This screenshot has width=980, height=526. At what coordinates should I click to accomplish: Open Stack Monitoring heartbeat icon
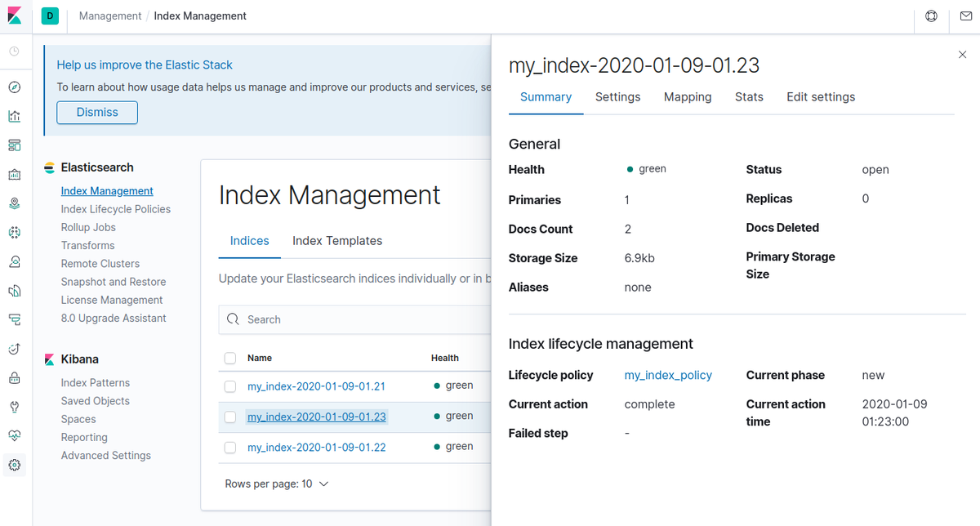click(x=15, y=435)
